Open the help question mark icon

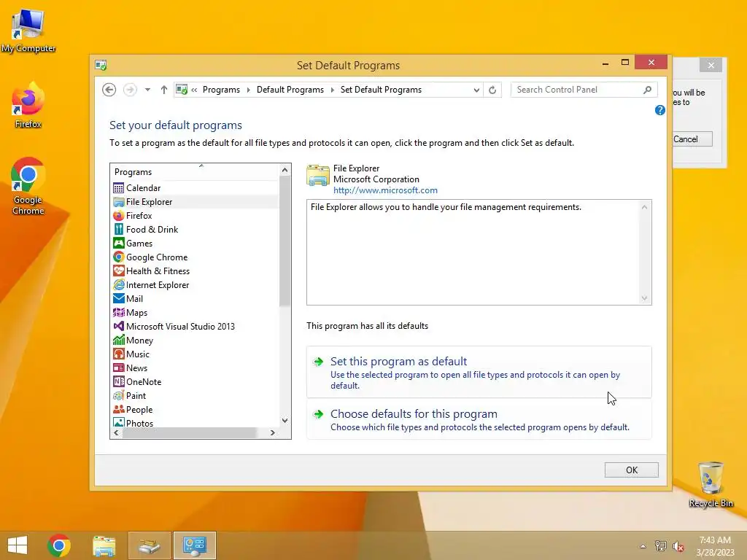pos(659,110)
